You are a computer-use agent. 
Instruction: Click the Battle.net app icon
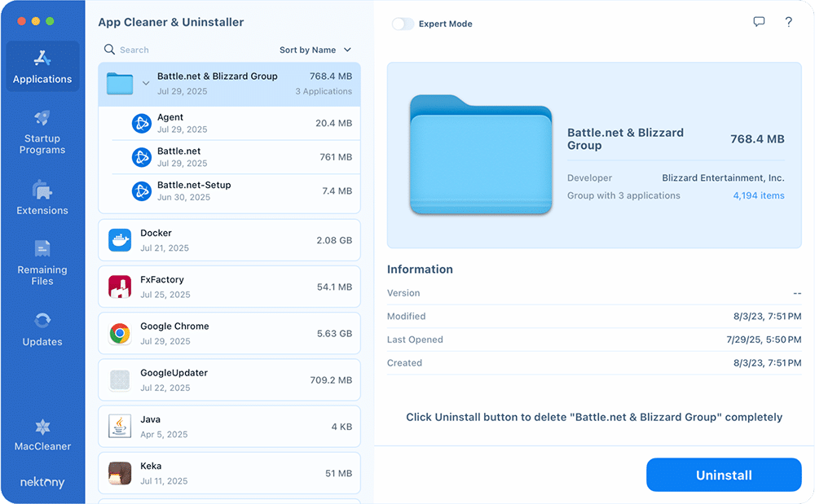click(x=141, y=157)
